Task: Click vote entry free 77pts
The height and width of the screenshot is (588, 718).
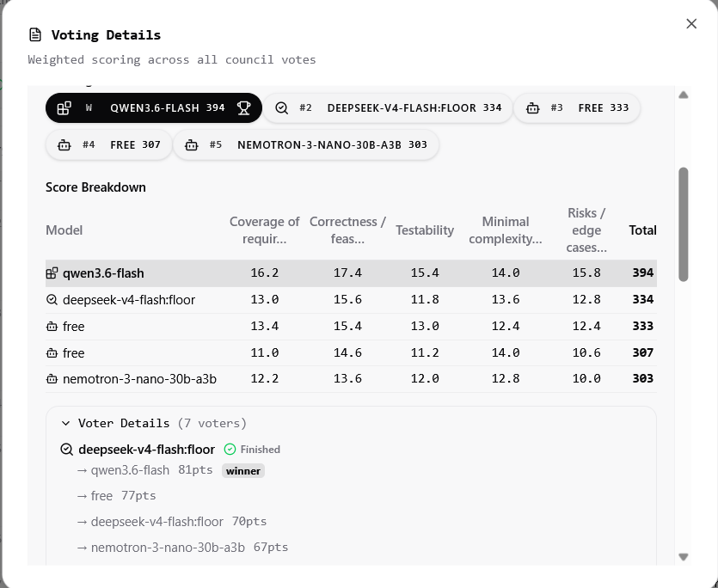Action: point(116,496)
